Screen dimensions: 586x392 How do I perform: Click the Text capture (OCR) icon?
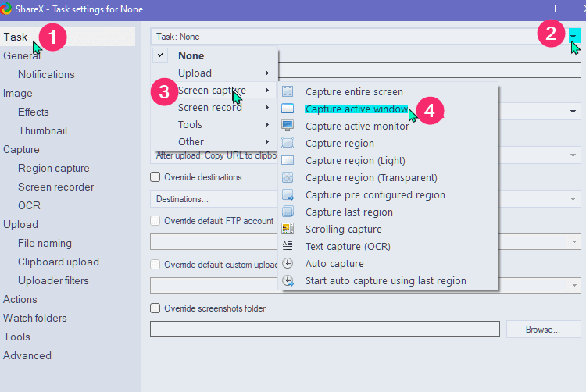point(288,246)
